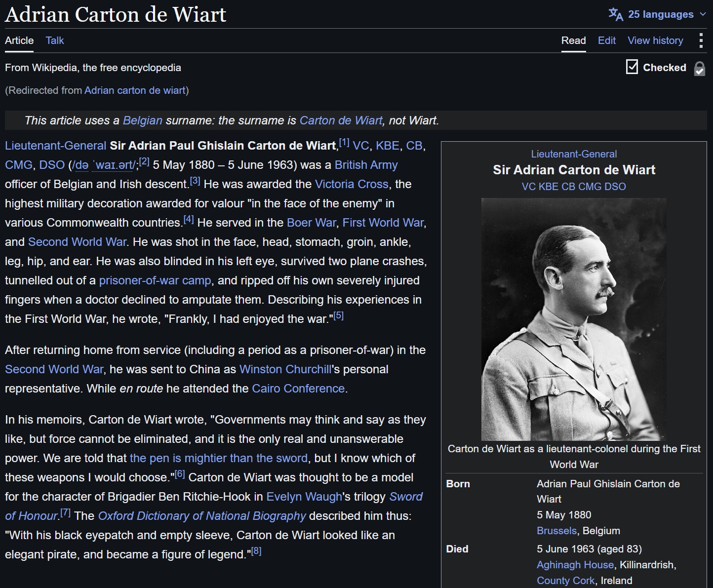Open the Belgian surname link
Image resolution: width=713 pixels, height=588 pixels.
click(x=143, y=120)
